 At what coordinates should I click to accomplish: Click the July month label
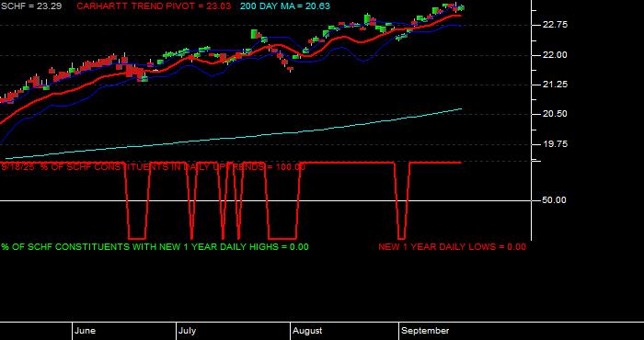[188, 331]
